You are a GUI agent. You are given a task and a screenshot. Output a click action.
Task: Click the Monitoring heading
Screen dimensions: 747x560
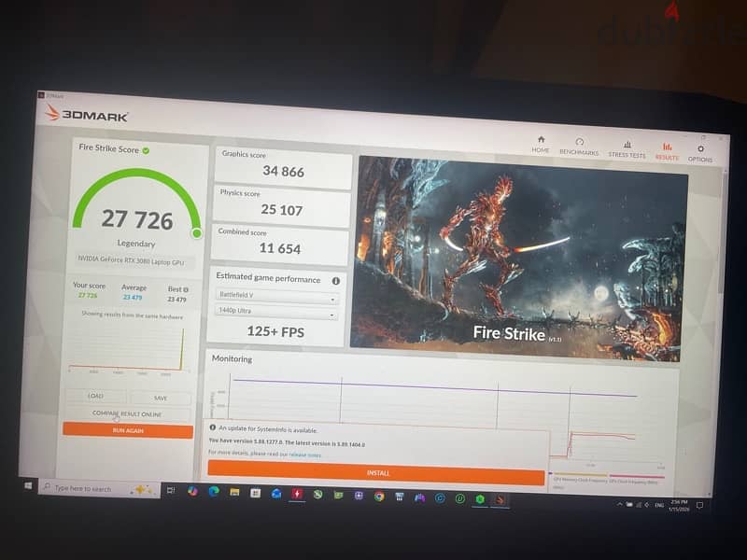tap(232, 358)
